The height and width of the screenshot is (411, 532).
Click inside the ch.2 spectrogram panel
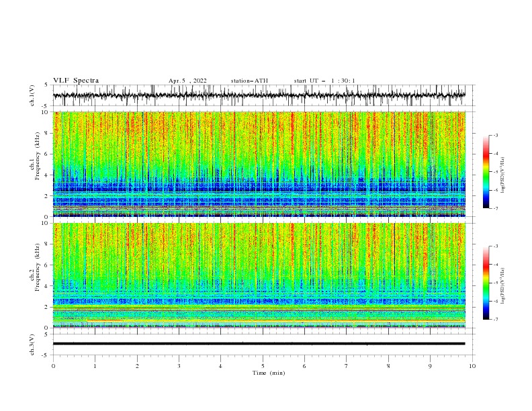pyautogui.click(x=259, y=275)
